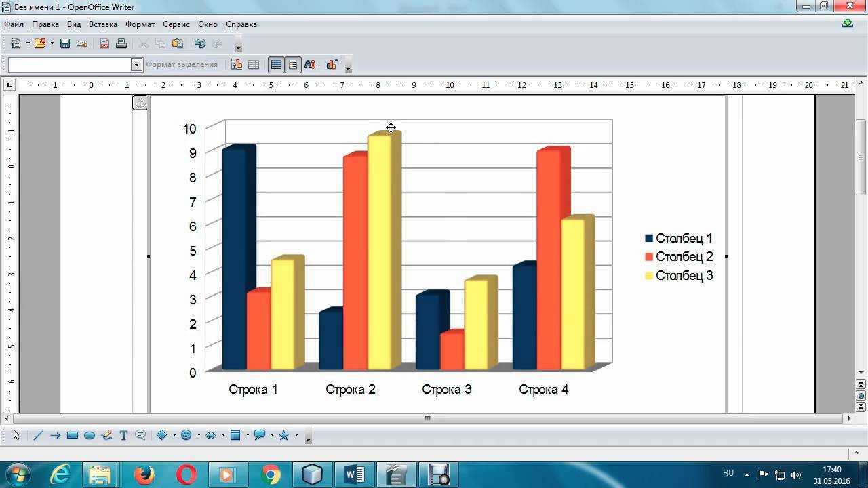Save the document with the floppy disk icon
868x488 pixels.
(65, 43)
